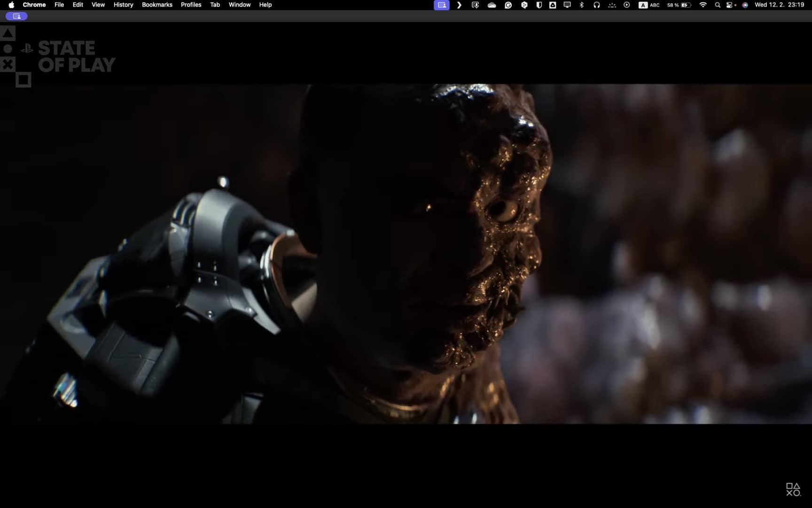The height and width of the screenshot is (508, 812).
Task: Click the hexagon cube menu bar icon
Action: click(x=524, y=5)
